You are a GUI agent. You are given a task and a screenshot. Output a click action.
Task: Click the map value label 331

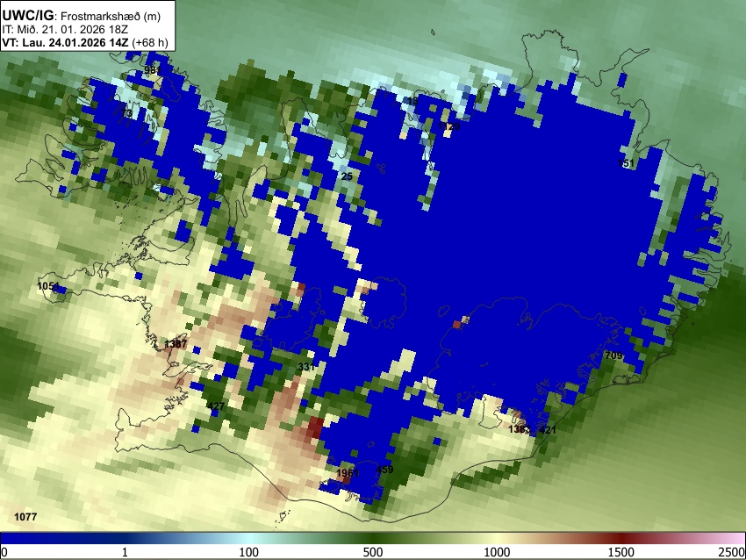coord(306,367)
